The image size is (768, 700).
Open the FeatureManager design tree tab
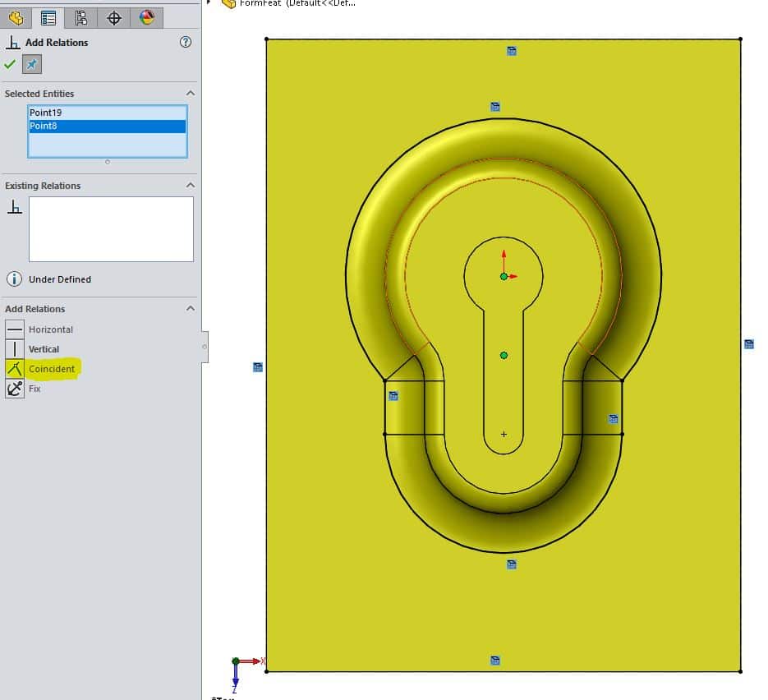(16, 16)
